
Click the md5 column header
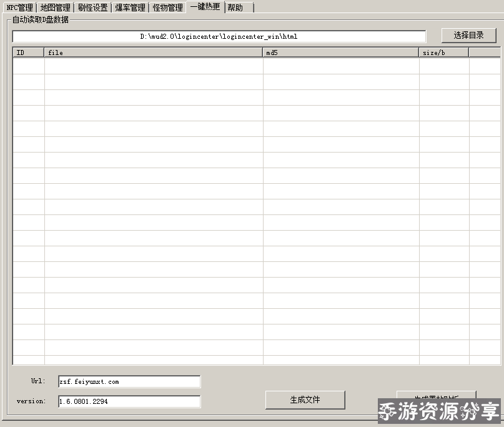coord(340,53)
